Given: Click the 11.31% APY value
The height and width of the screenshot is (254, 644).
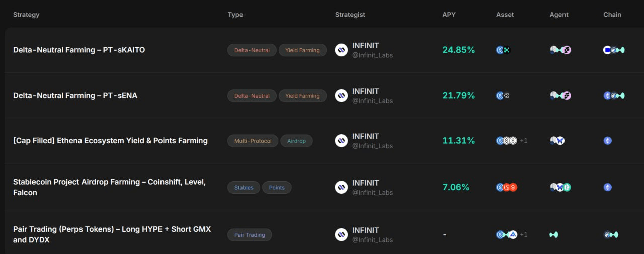Looking at the screenshot, I should tap(459, 141).
